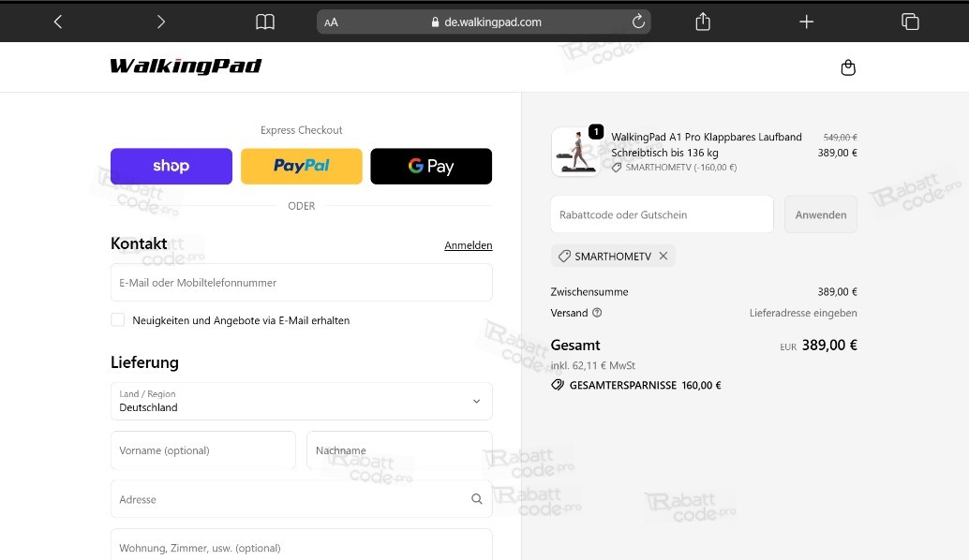The height and width of the screenshot is (560, 969).
Task: Click the Rabattcode oder Gutschein field
Action: 662,214
